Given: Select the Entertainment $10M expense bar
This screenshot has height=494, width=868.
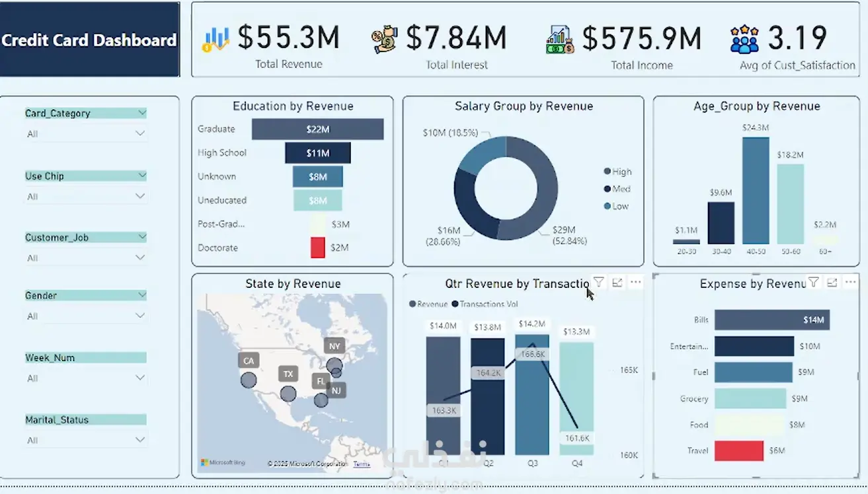Looking at the screenshot, I should pos(754,346).
